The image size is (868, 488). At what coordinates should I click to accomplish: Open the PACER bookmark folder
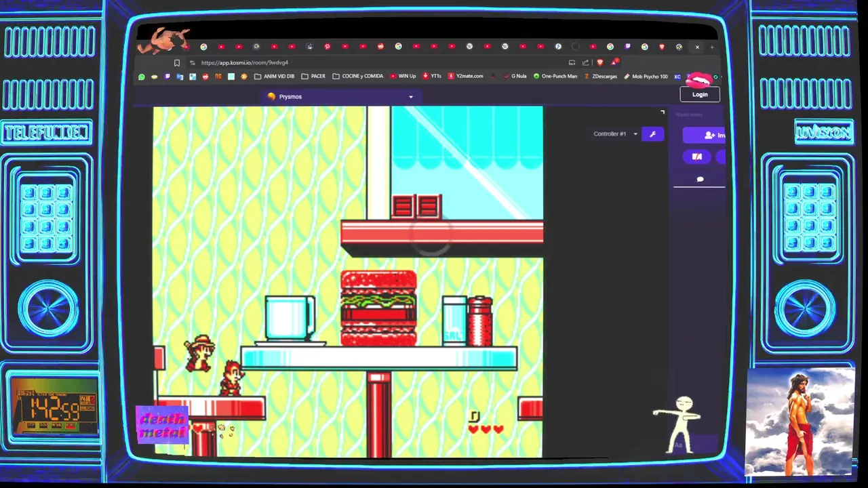coord(313,77)
